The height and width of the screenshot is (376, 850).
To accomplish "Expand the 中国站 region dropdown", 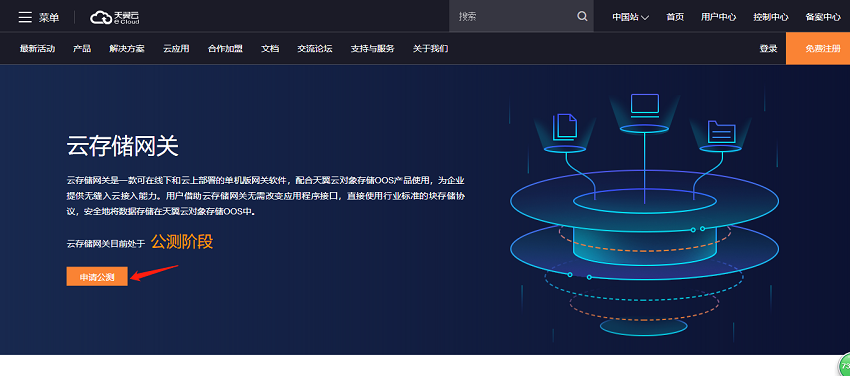I will pos(630,17).
